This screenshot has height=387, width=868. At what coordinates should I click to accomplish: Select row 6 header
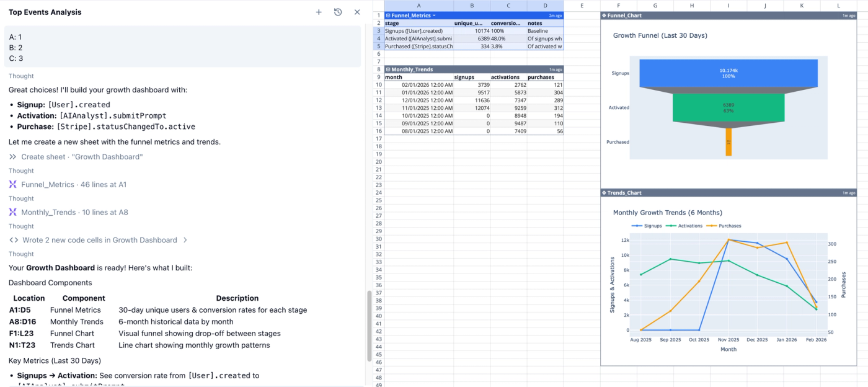378,54
